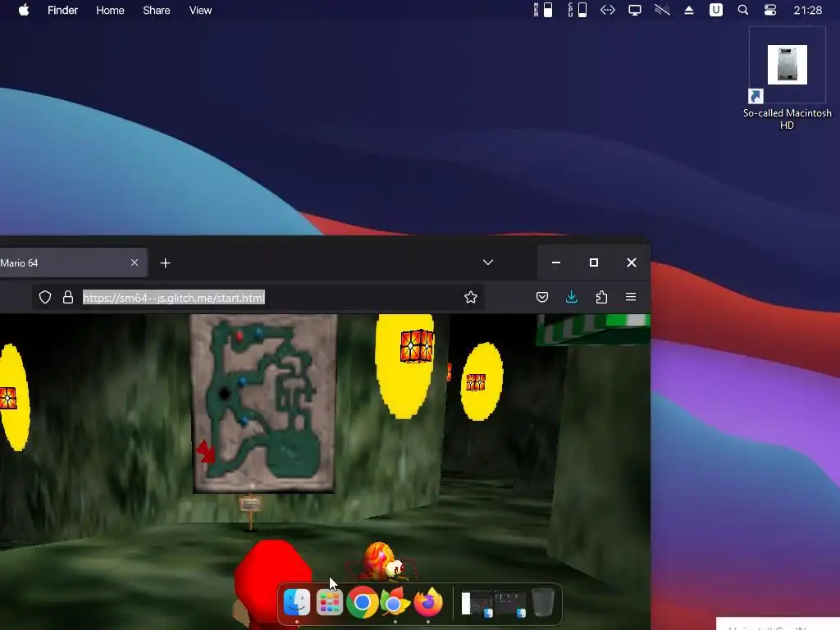Switch to the Mario 64 tab
840x630 pixels.
[x=63, y=263]
